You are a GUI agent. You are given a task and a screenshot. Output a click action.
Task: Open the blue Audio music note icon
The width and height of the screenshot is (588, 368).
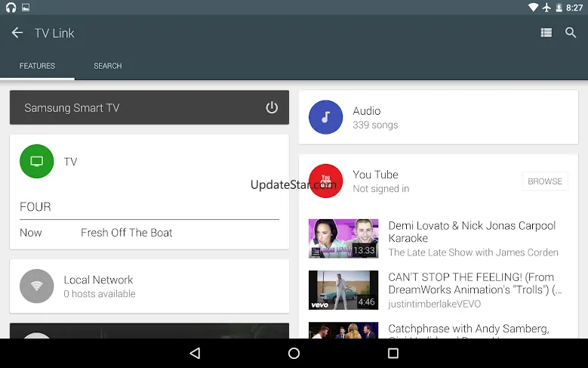[x=325, y=117]
